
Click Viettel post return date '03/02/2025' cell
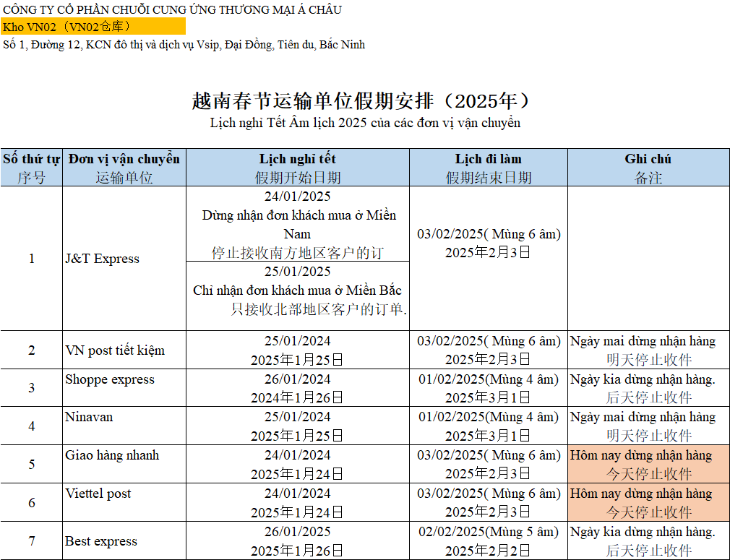[x=489, y=502]
